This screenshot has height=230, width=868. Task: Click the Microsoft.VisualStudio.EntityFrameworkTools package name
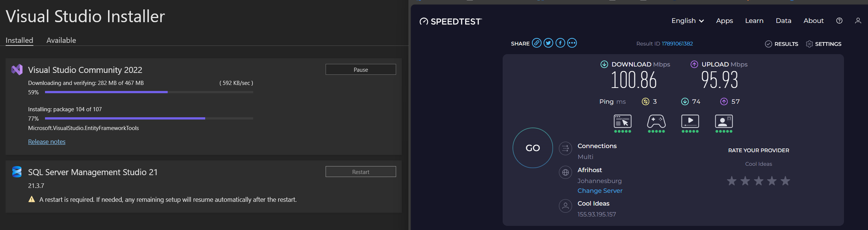click(84, 128)
